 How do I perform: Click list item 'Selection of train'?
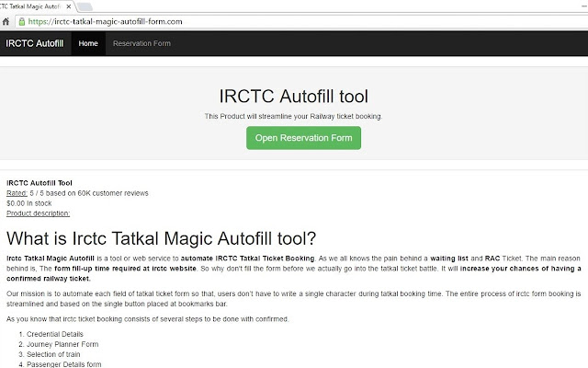53,354
